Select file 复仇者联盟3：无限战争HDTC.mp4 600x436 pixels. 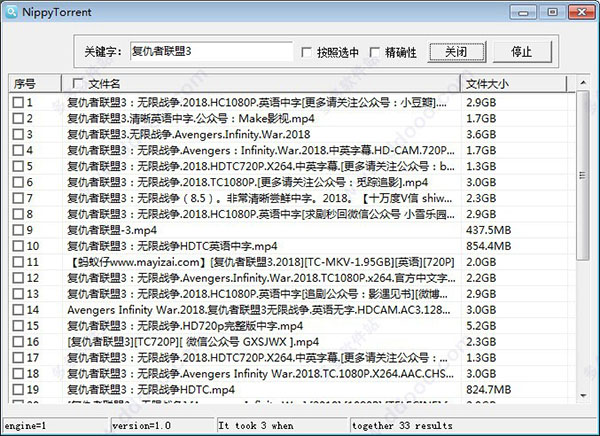(151, 390)
